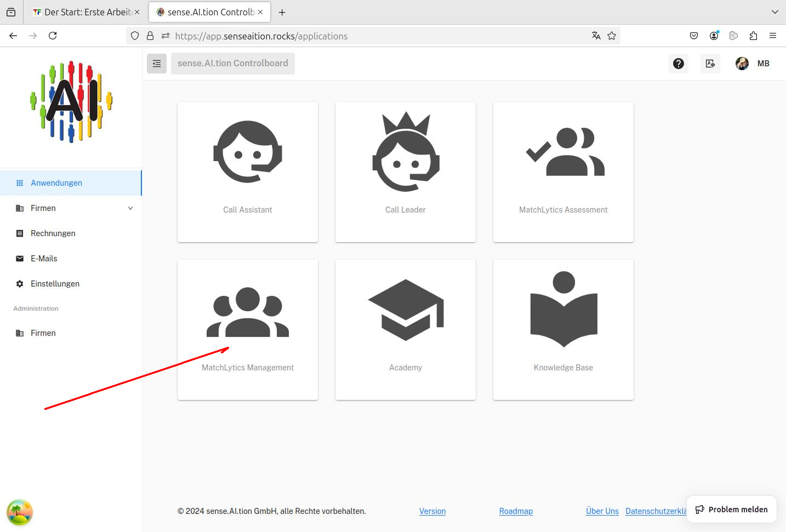List all tabs dropdown arrow
The height and width of the screenshot is (532, 786).
tap(775, 12)
